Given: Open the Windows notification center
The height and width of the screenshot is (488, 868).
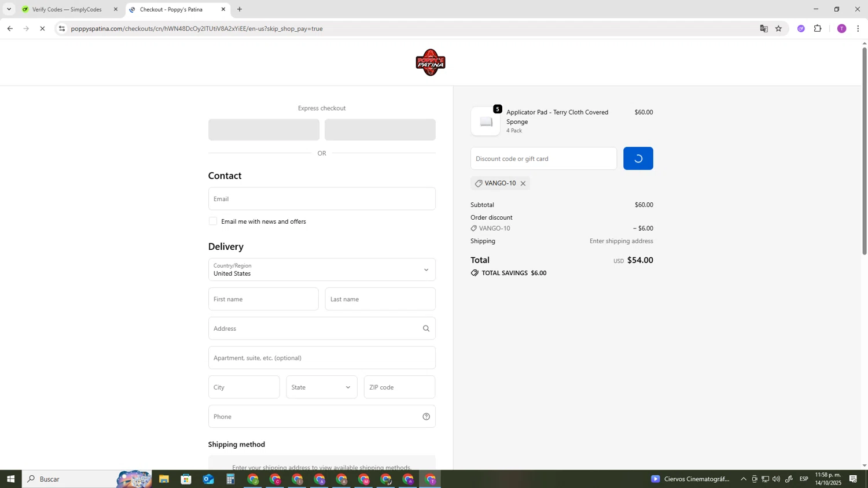Looking at the screenshot, I should 854,479.
